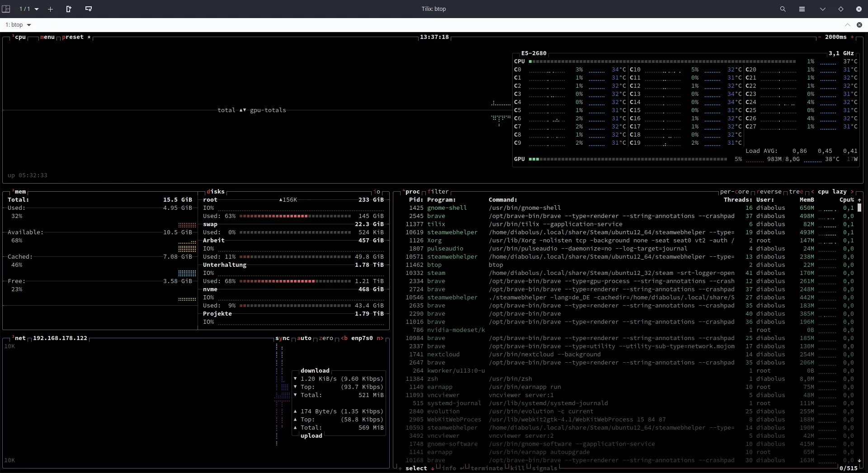The image size is (868, 473).
Task: Add a new session with plus icon
Action: click(x=51, y=9)
